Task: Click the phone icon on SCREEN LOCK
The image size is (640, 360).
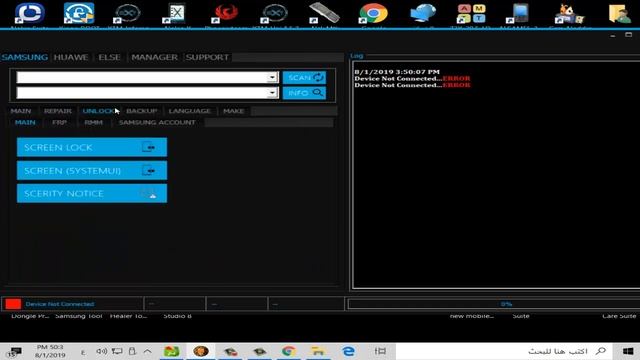Action: (148, 147)
